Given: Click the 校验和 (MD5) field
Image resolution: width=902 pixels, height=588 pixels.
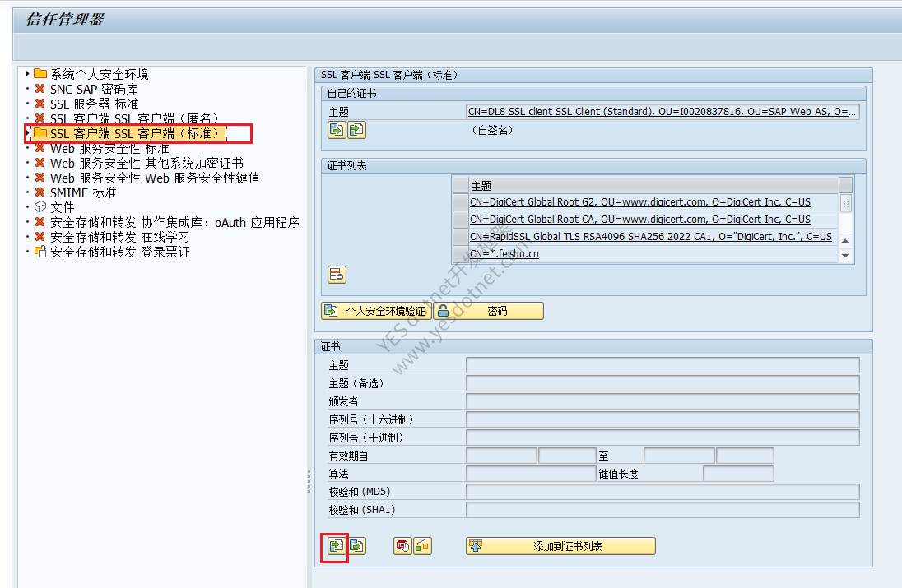Looking at the screenshot, I should click(x=663, y=492).
